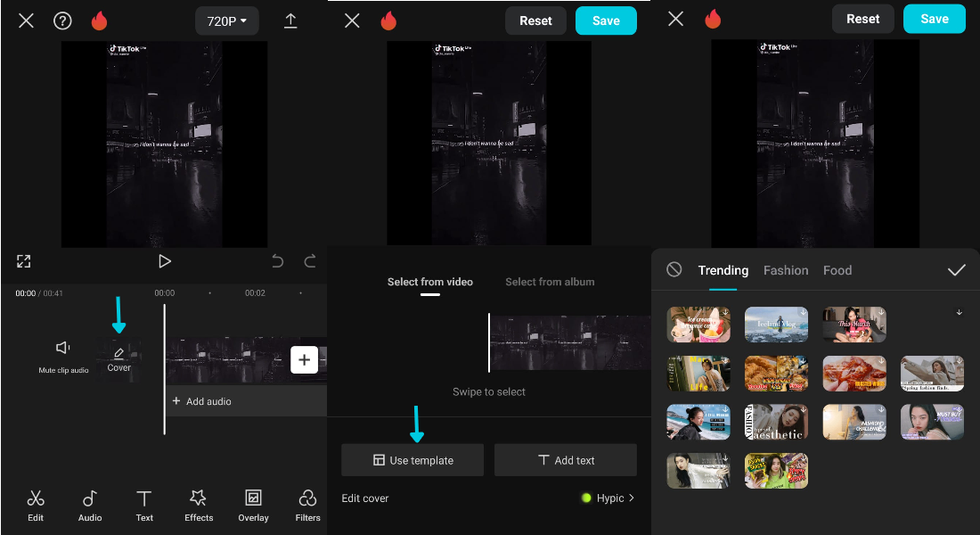Close the editor in the left screen

(26, 21)
